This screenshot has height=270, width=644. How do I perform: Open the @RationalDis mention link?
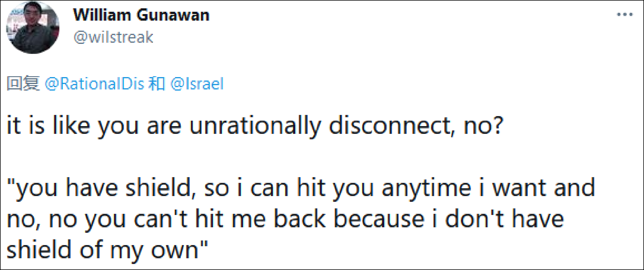click(94, 84)
